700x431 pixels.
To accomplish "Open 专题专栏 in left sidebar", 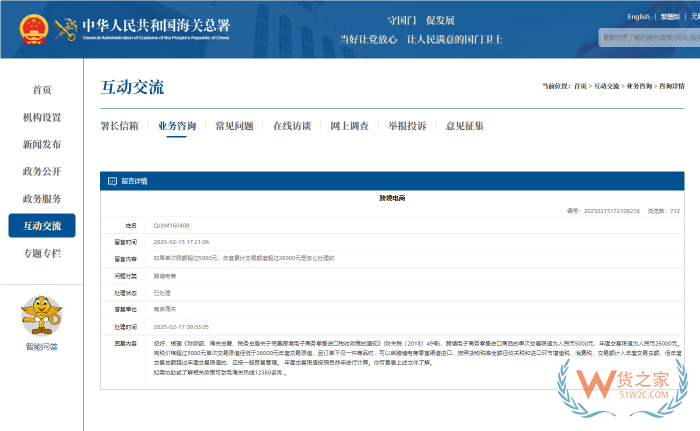I will tap(42, 253).
